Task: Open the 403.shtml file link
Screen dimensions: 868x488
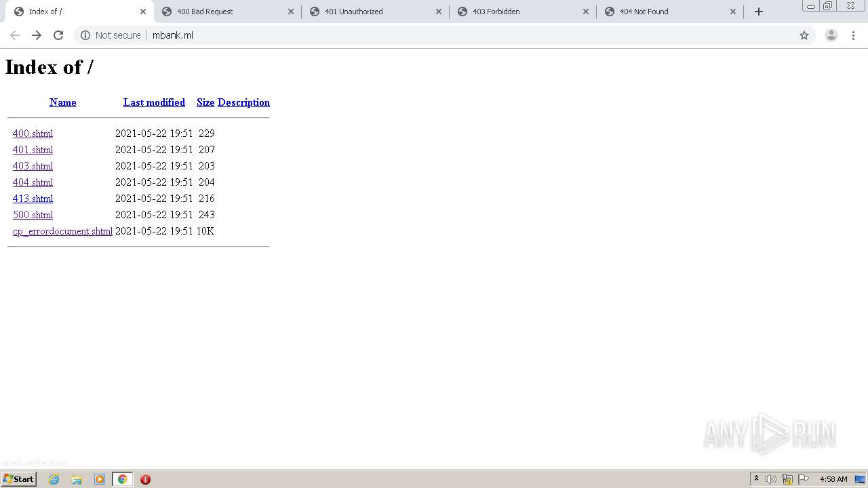Action: click(33, 166)
